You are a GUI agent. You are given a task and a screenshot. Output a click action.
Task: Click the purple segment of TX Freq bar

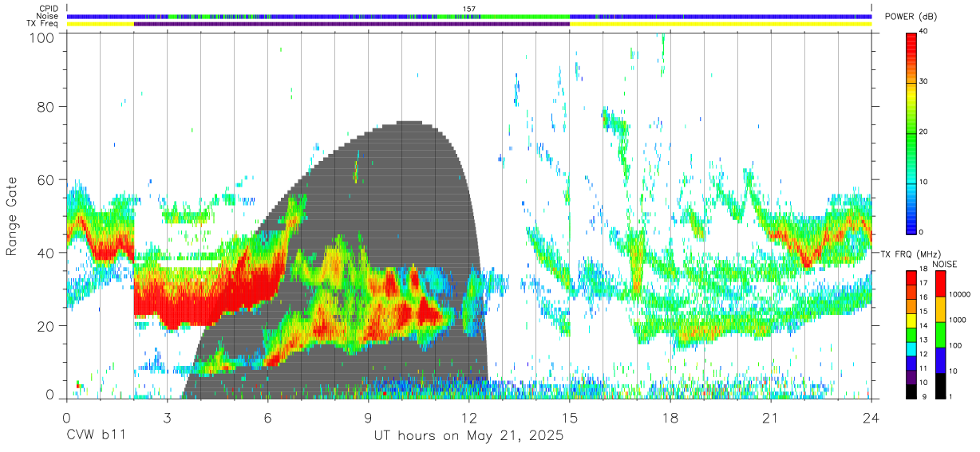(351, 24)
